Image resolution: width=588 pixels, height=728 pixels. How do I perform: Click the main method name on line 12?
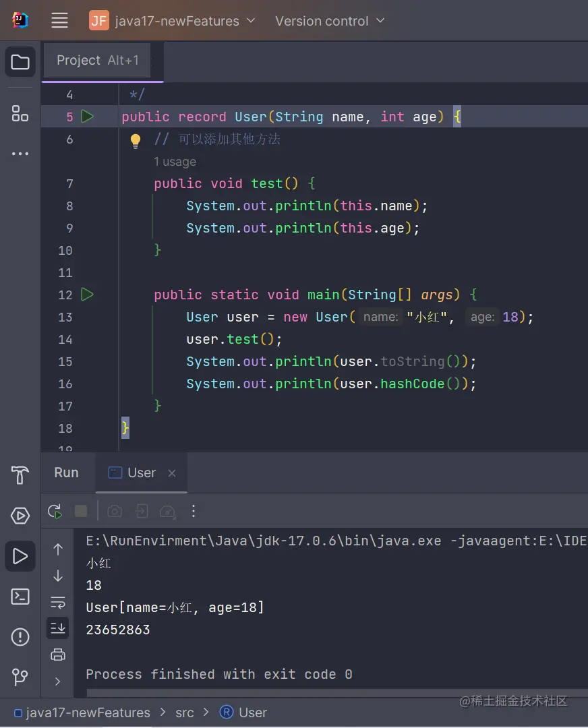coord(323,295)
